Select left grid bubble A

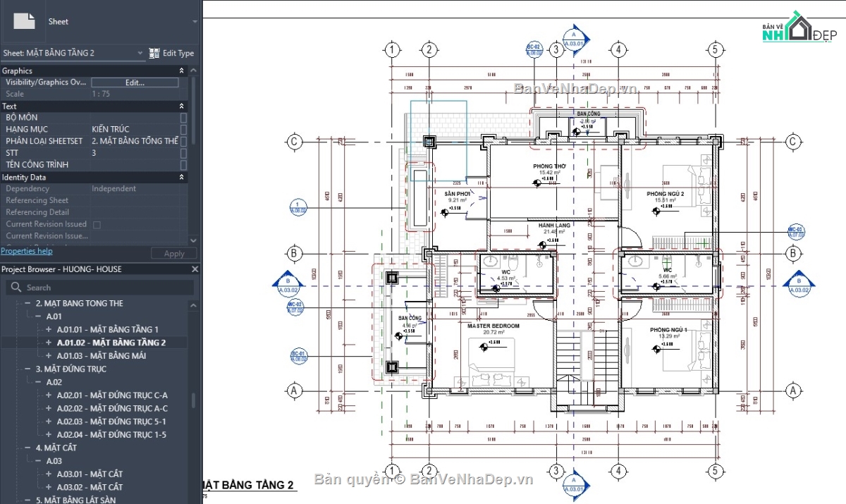click(x=295, y=390)
